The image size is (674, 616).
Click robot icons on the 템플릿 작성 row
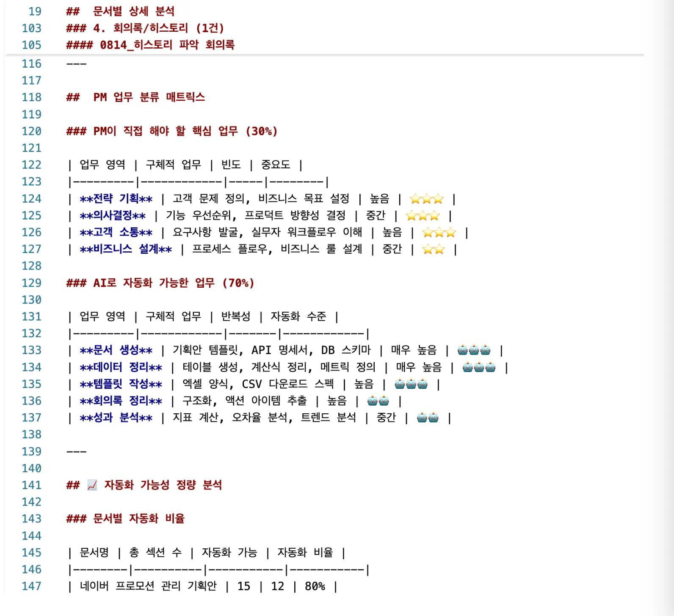click(411, 384)
